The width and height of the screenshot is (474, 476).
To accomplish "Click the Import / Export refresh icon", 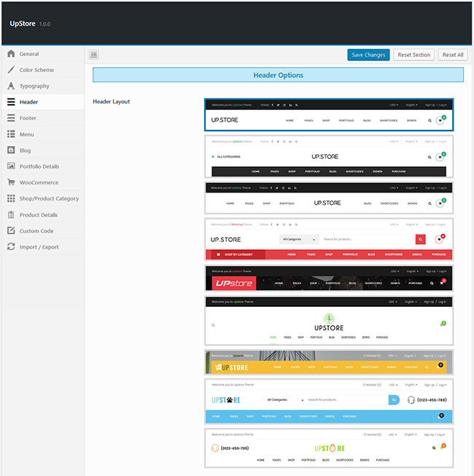I will 11,247.
